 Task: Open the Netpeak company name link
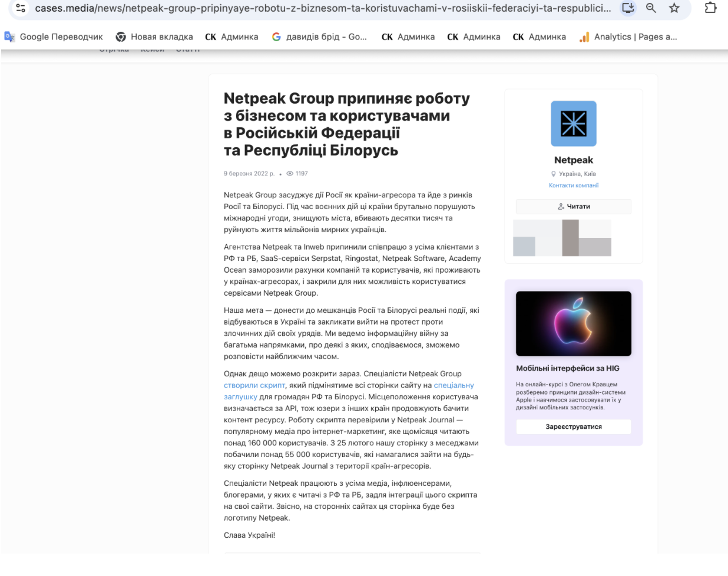(574, 160)
